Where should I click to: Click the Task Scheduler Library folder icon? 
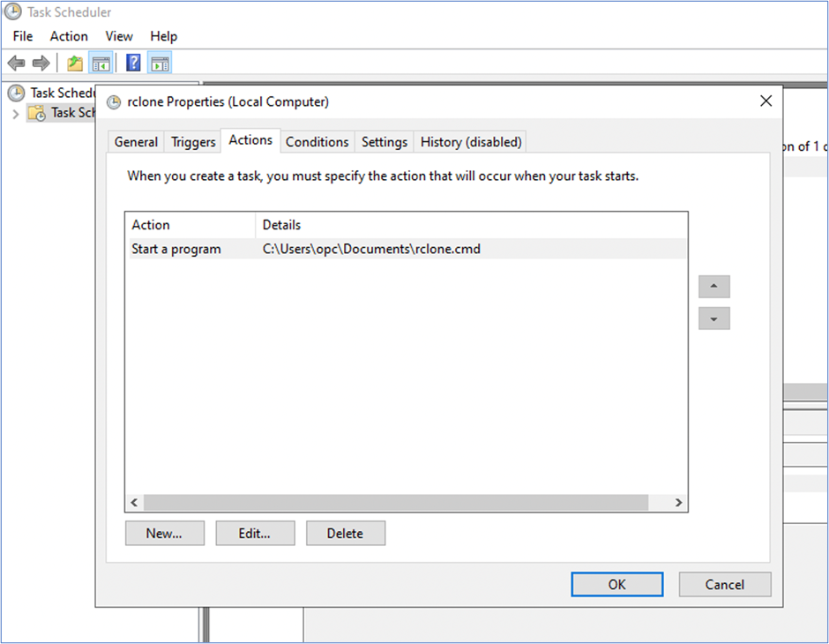[x=36, y=113]
